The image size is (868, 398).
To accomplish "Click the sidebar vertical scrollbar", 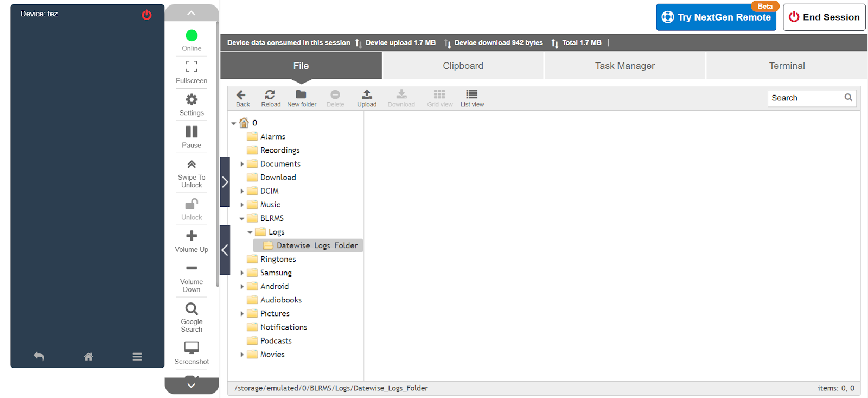I will point(218,152).
